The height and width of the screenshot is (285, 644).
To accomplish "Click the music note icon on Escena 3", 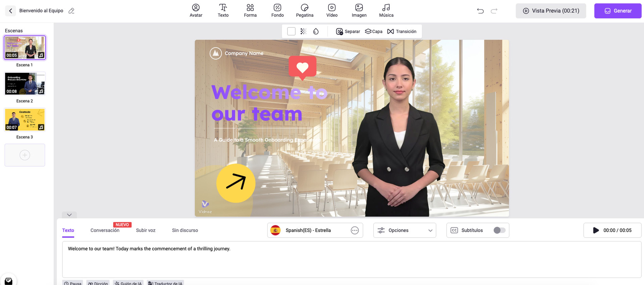I will tap(41, 127).
